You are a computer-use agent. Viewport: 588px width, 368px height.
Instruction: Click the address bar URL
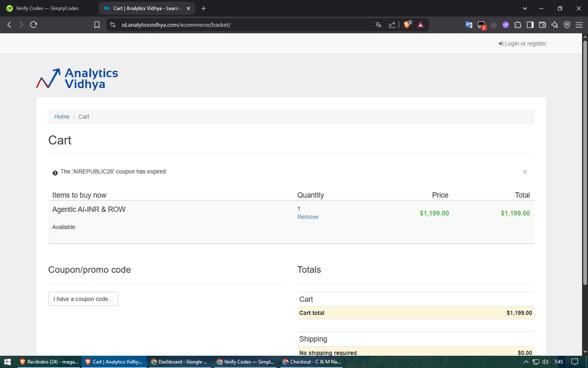(x=176, y=25)
